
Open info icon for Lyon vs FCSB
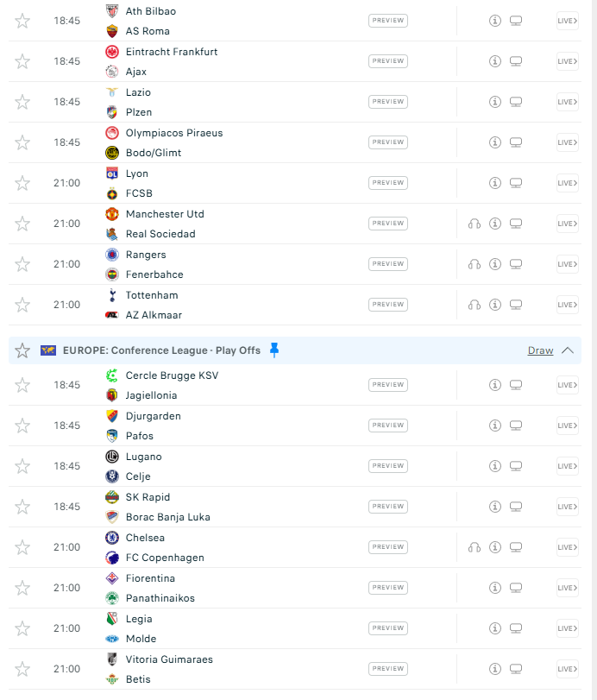tap(495, 183)
